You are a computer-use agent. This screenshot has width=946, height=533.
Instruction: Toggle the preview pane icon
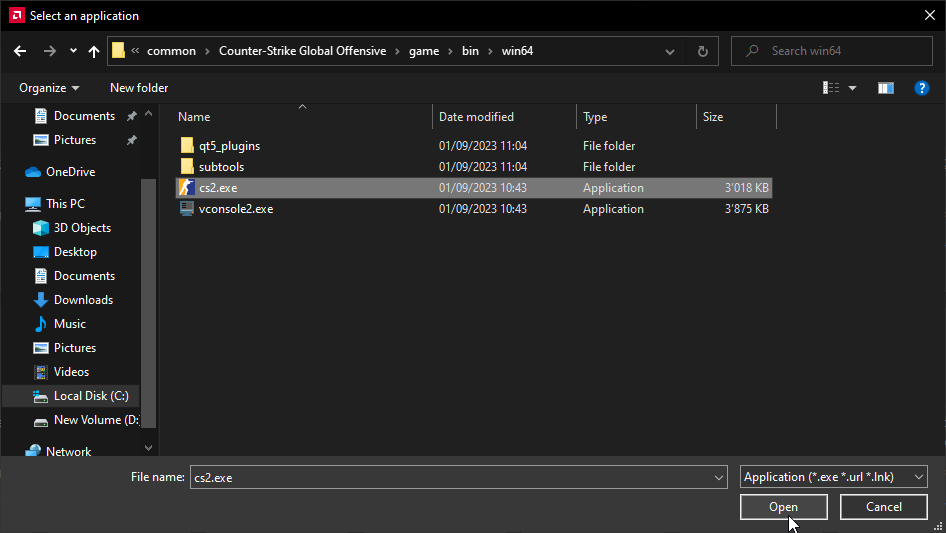point(885,88)
